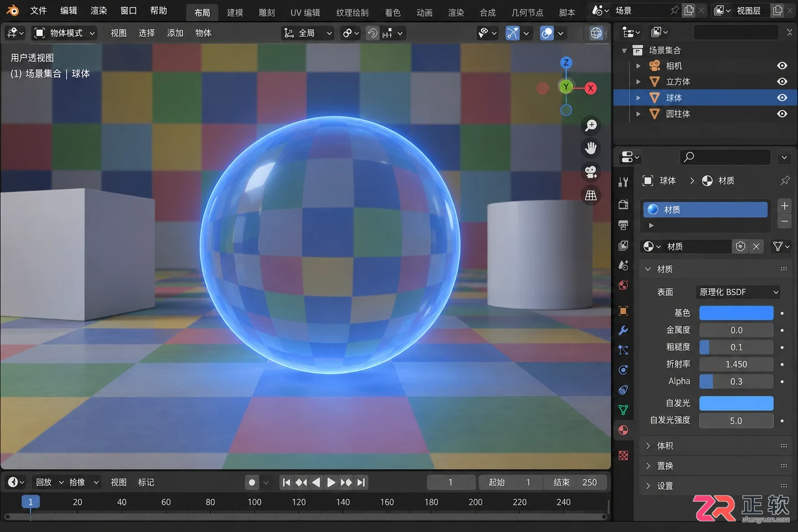Click the Z axis gizmo circle
The image size is (798, 532).
[566, 62]
